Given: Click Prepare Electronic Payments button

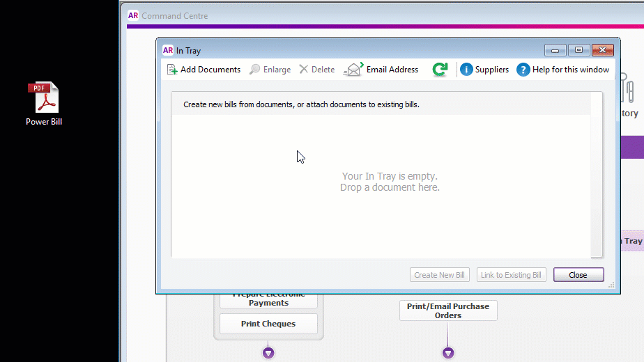Looking at the screenshot, I should click(x=268, y=300).
